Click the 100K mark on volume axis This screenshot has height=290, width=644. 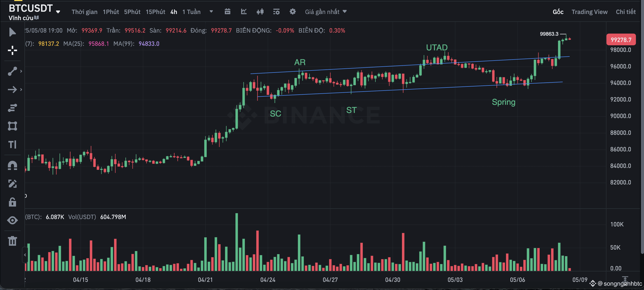click(x=617, y=224)
